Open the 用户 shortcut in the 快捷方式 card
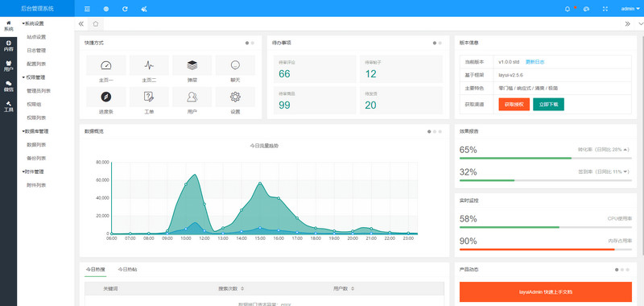Image resolution: width=644 pixels, height=306 pixels. [192, 97]
